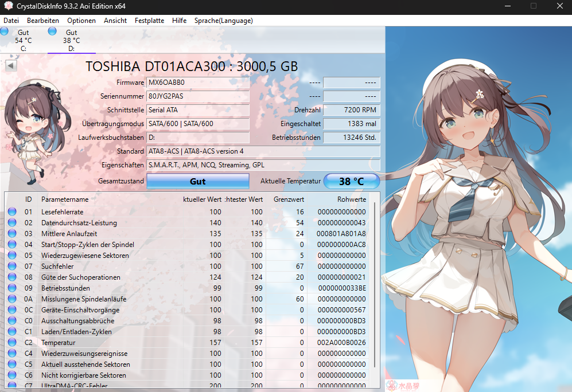Click status icon of Wiederzugewiesene Sektoren row

pos(12,255)
